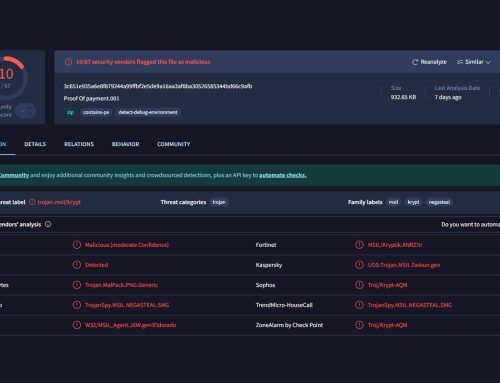Click the TrendMicro-HouseCall vendor name
Viewport: 500px width, 383px height.
284,305
